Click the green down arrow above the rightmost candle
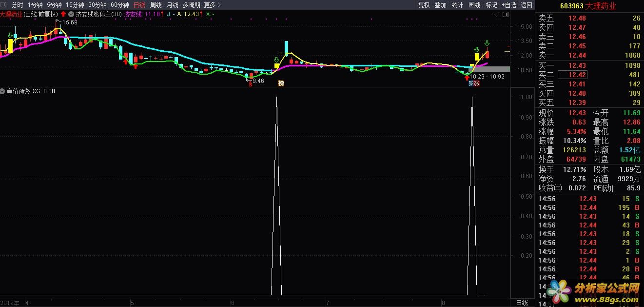 coord(487,44)
